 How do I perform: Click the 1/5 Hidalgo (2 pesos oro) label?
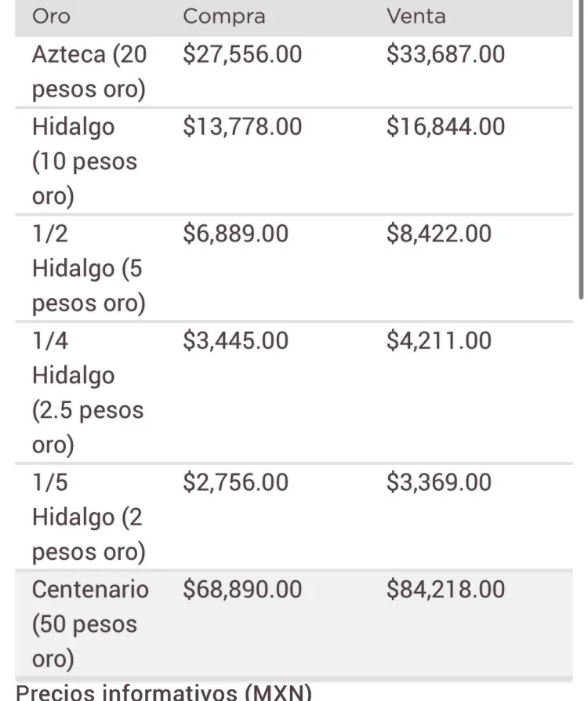89,517
